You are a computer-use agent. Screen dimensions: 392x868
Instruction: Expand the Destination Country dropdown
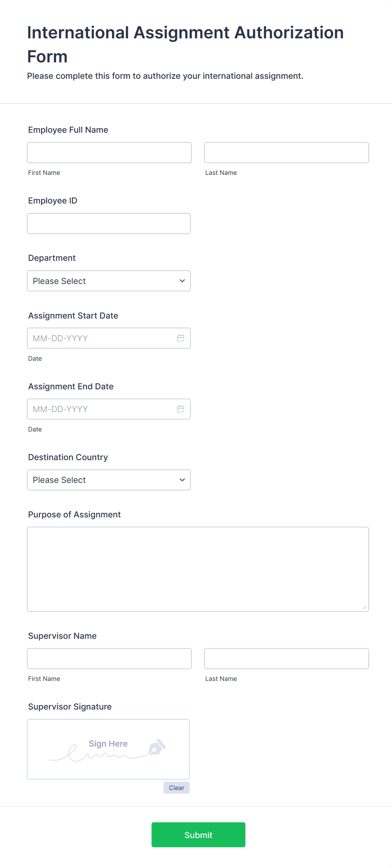pyautogui.click(x=109, y=480)
